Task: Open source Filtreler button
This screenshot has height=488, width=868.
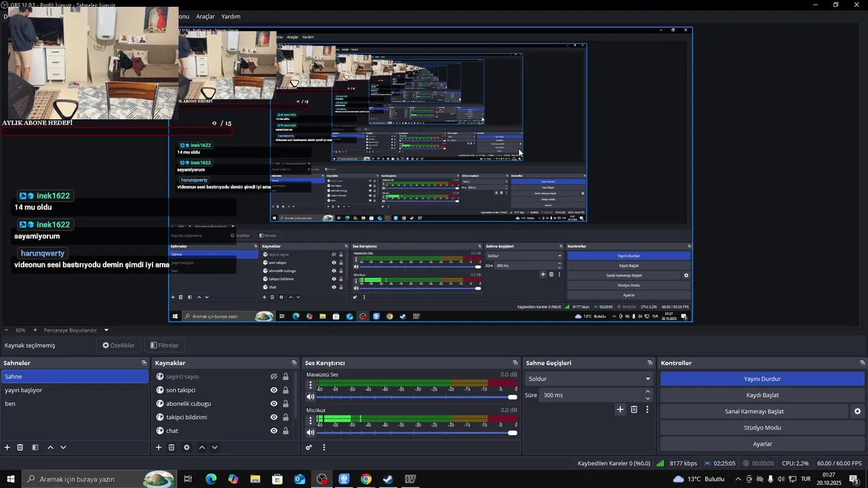Action: (165, 346)
